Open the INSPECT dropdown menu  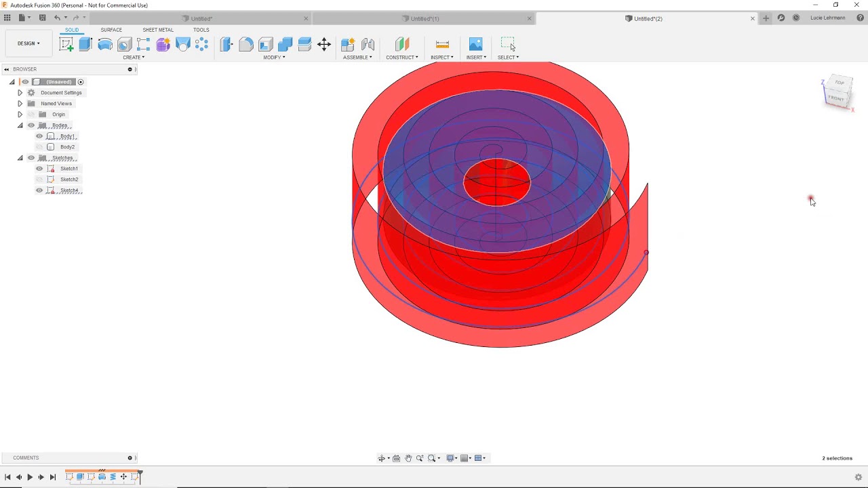click(x=442, y=58)
